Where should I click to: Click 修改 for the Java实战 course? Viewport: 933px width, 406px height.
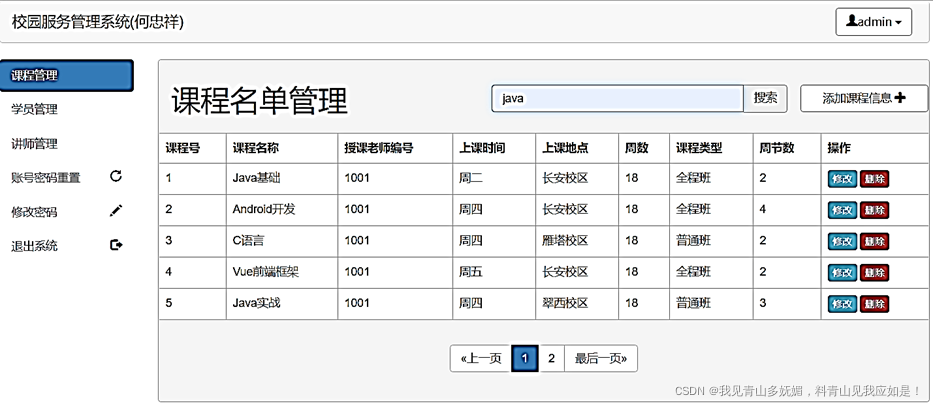click(842, 304)
